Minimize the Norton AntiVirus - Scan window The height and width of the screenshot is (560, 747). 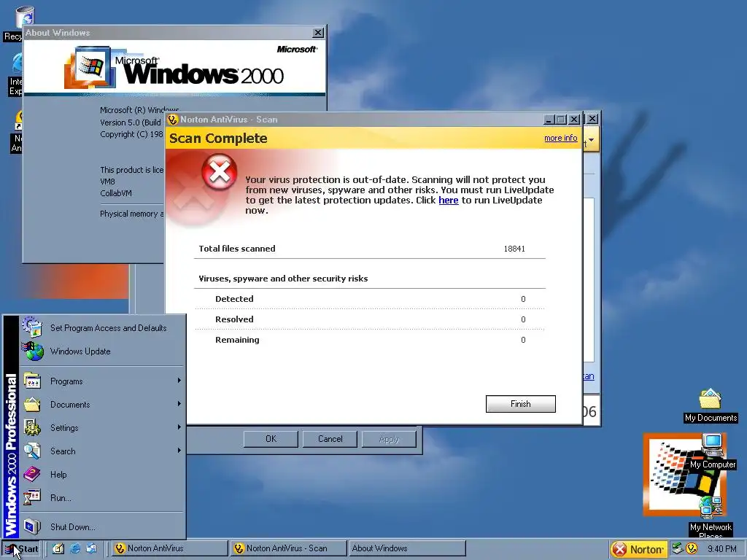pos(549,120)
